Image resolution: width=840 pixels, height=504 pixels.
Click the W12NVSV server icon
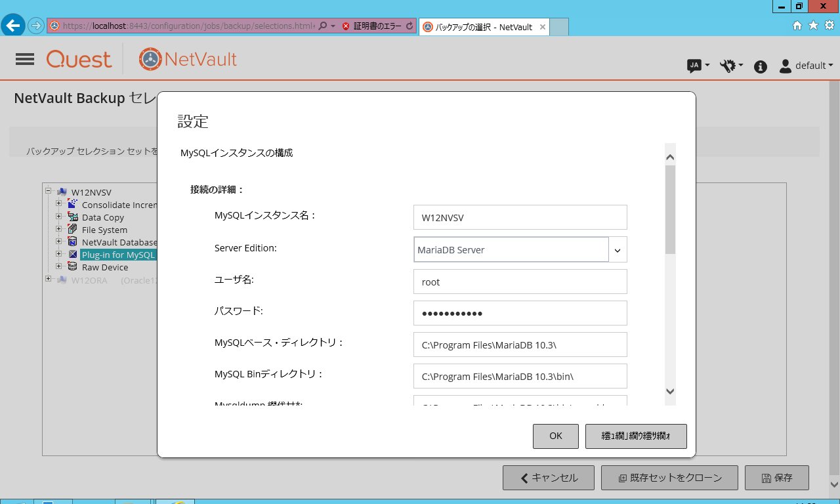pyautogui.click(x=62, y=192)
